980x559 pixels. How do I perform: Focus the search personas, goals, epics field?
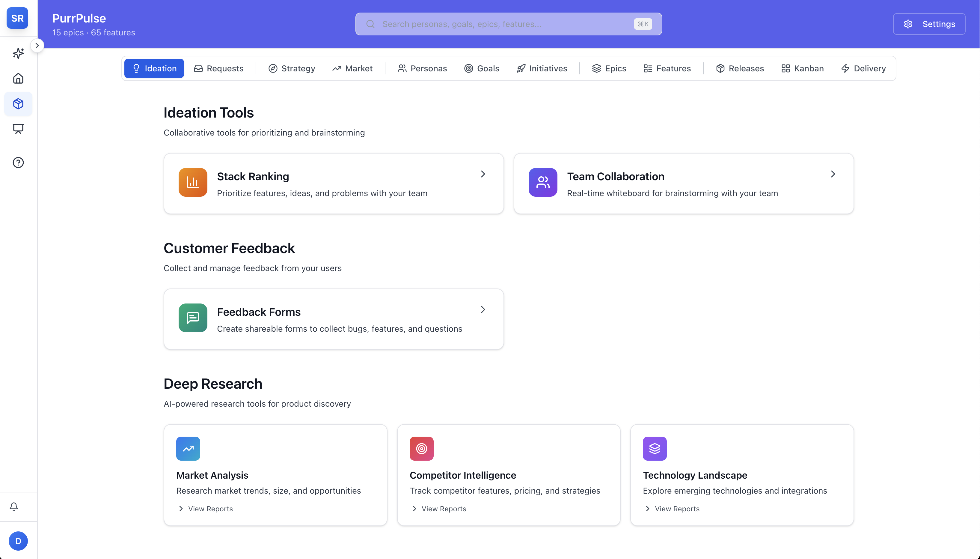[509, 24]
